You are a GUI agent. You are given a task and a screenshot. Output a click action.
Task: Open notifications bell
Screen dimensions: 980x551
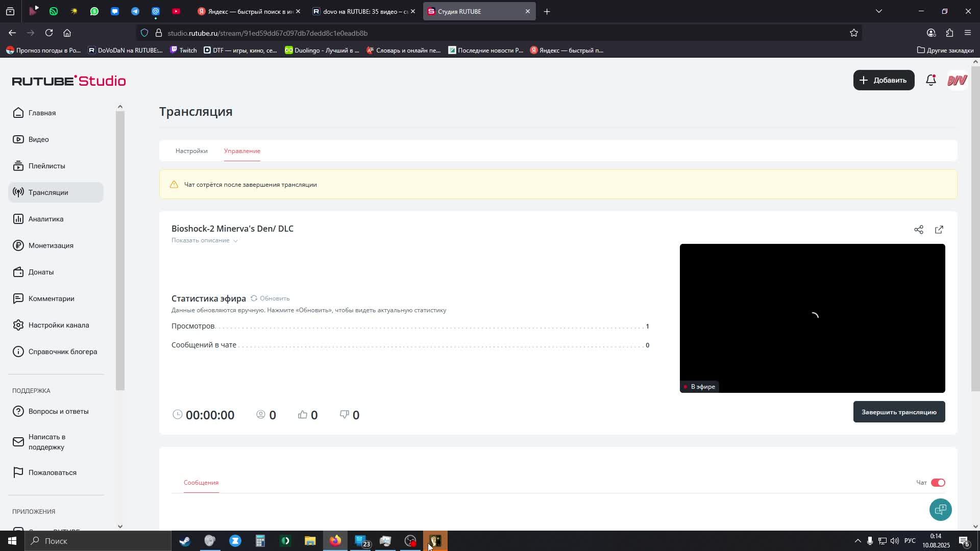930,80
